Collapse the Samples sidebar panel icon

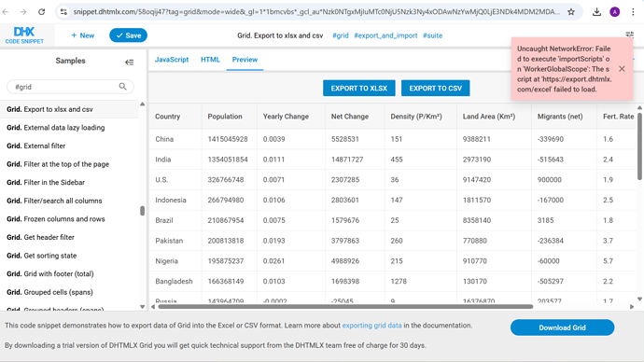[x=130, y=63]
